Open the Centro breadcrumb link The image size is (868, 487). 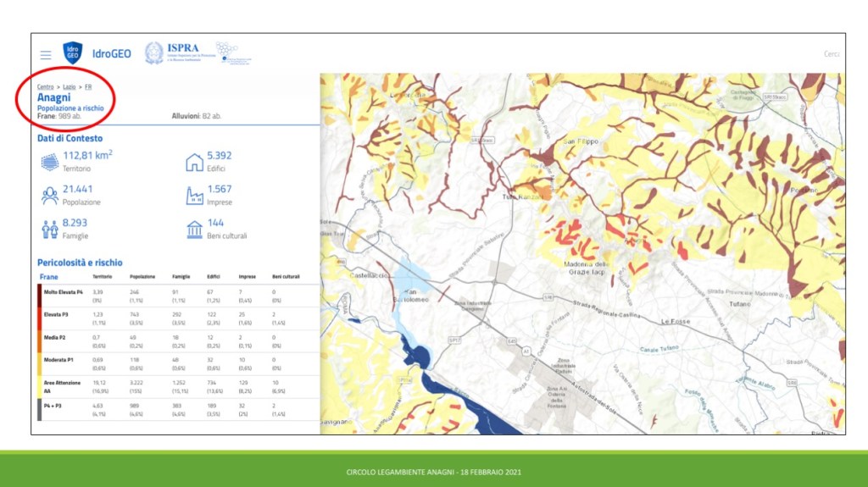coord(45,87)
